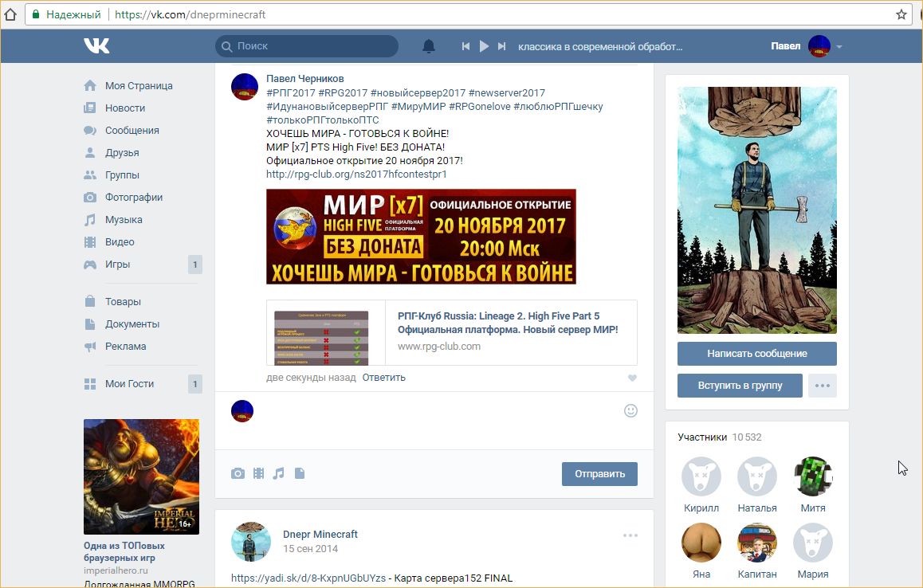Open group actions three-dot menu
This screenshot has width=923, height=588.
click(823, 386)
